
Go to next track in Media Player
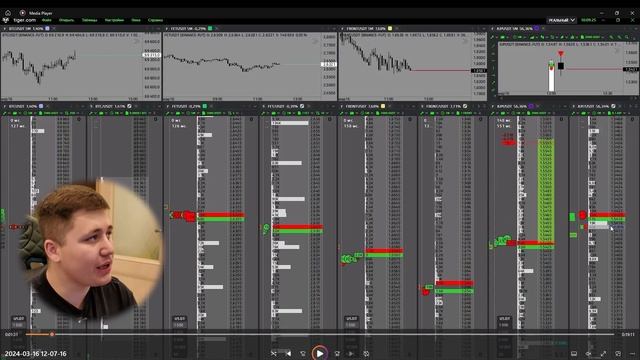[x=351, y=353]
